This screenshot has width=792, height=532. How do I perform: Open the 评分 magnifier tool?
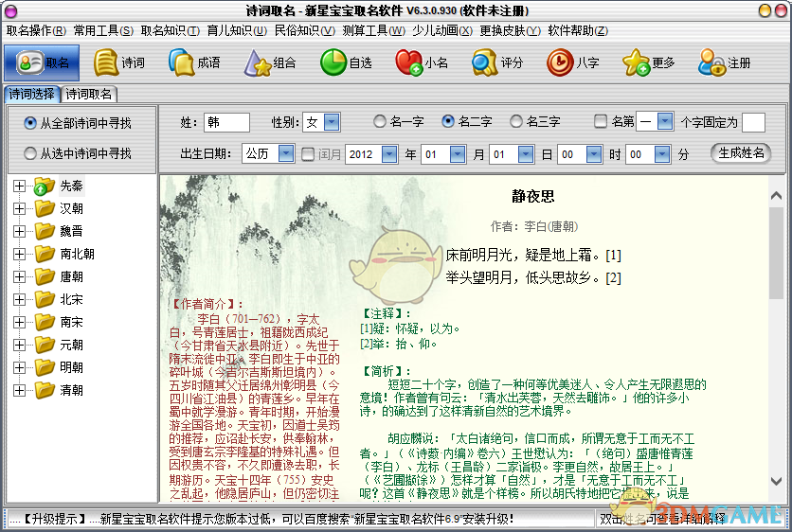(x=497, y=62)
